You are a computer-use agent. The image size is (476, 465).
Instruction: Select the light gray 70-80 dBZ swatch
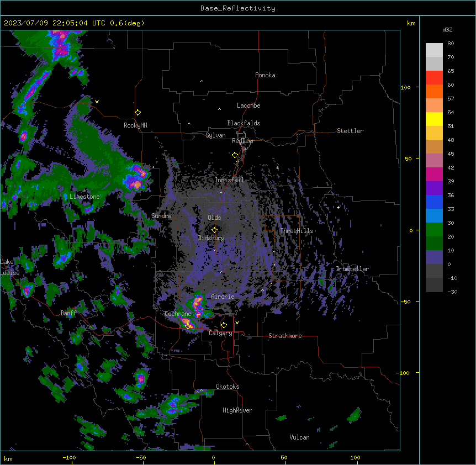[x=434, y=50]
